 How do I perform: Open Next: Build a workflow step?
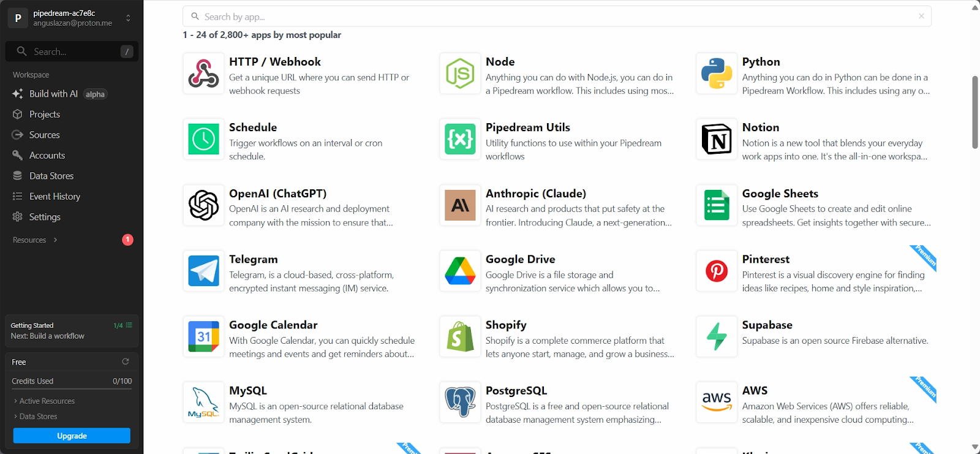(48, 336)
